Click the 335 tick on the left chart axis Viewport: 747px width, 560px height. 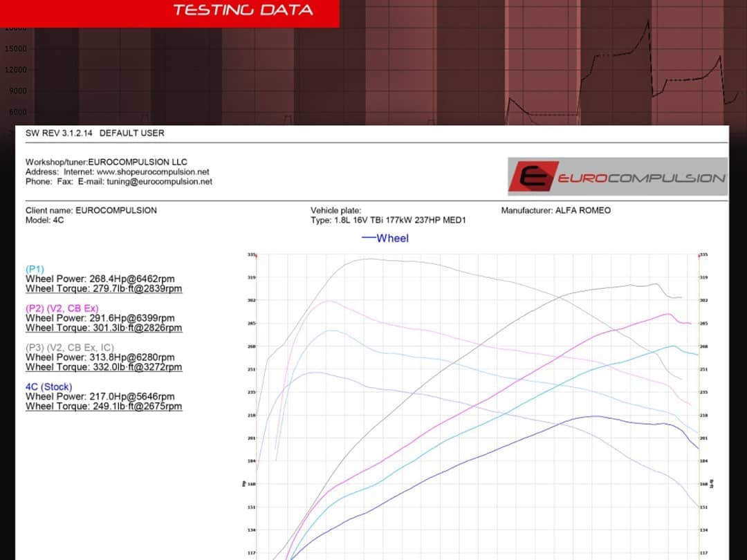252,254
